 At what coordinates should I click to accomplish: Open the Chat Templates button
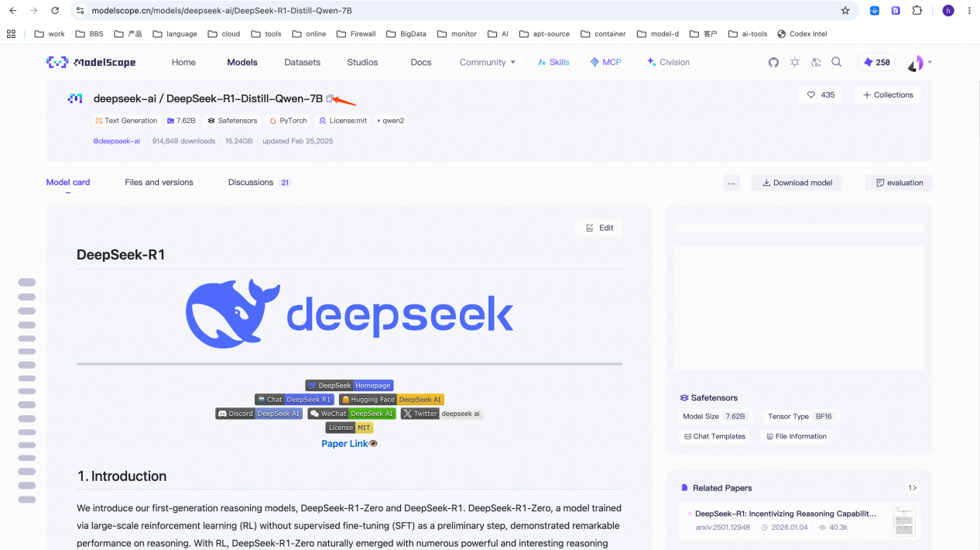click(x=714, y=436)
